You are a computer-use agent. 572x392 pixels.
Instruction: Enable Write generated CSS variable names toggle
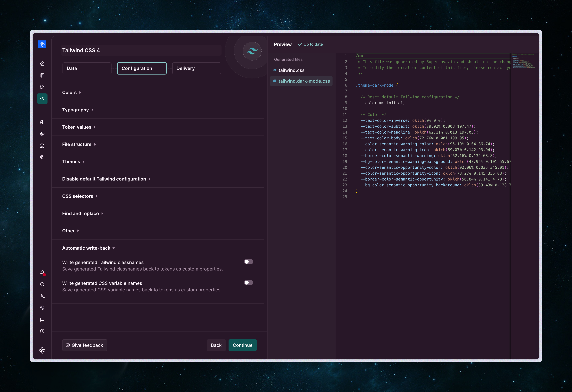[x=248, y=283]
